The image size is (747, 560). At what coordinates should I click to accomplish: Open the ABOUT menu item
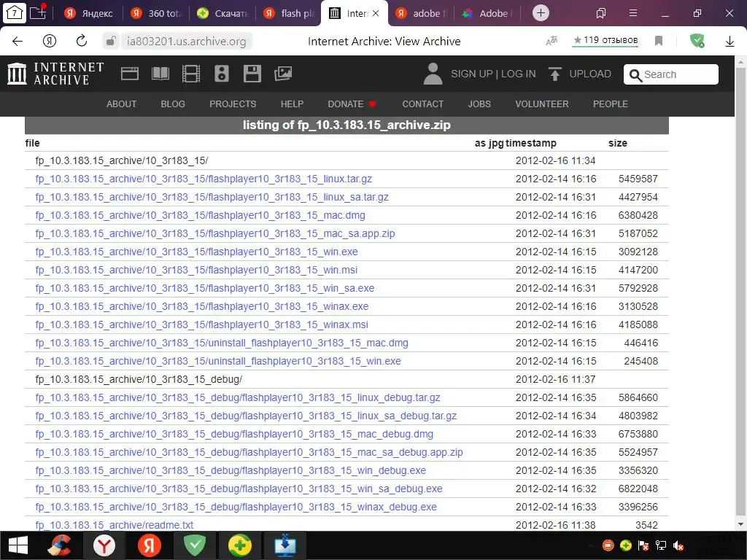[122, 104]
